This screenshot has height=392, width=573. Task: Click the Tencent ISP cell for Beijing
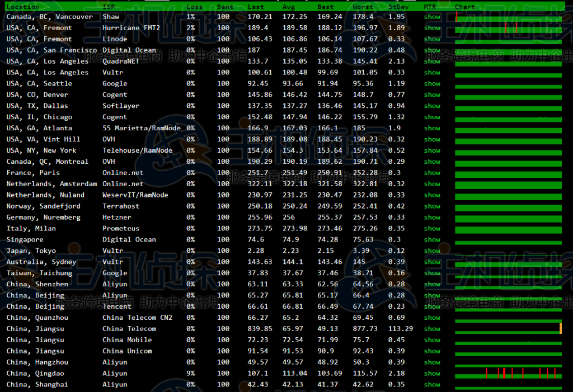[116, 306]
